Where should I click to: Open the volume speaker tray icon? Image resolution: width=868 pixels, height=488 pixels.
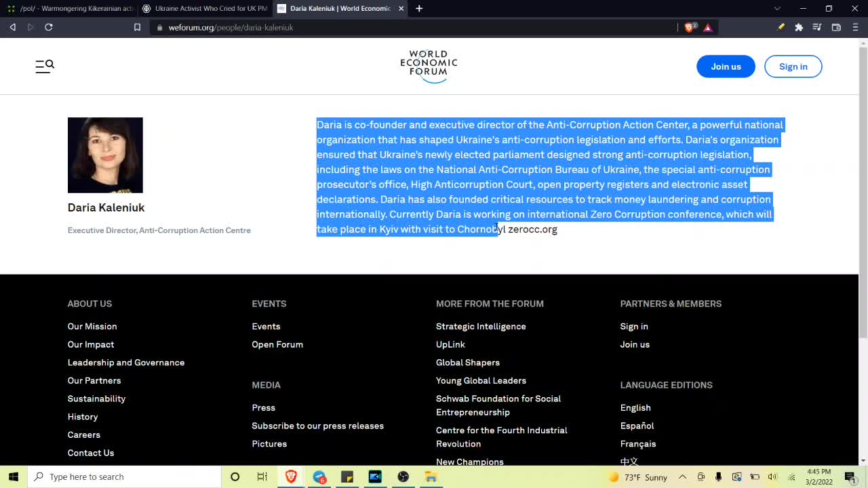click(x=772, y=477)
